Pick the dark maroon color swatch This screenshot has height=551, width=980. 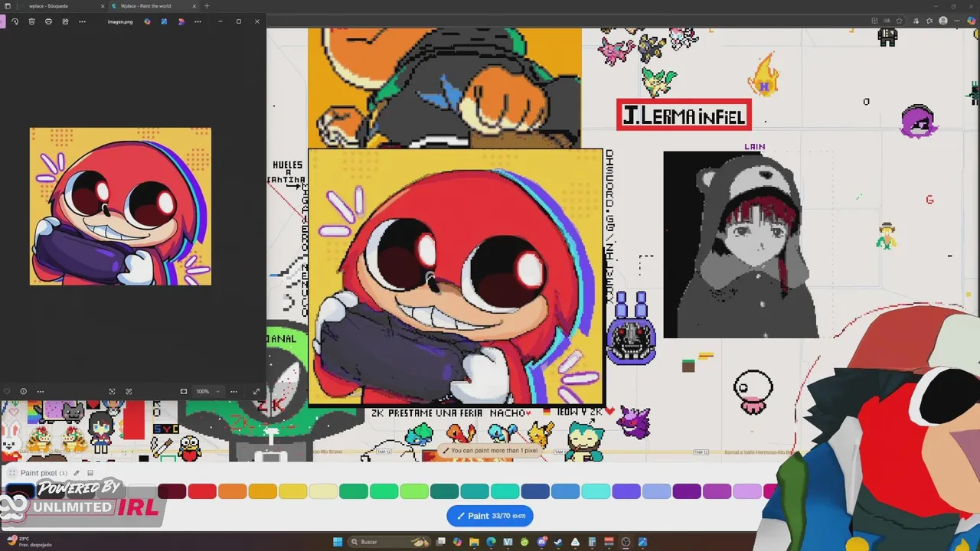(x=171, y=491)
